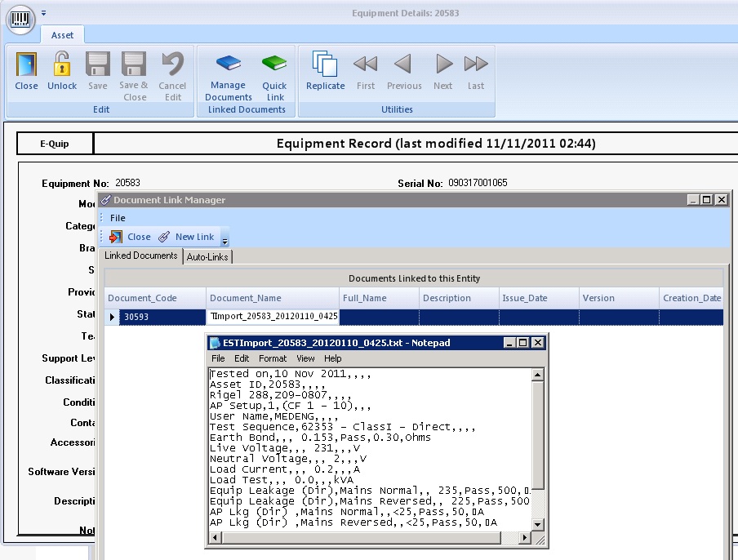Click the barcode application menu button
Image resolution: width=738 pixels, height=560 pixels.
(x=20, y=20)
